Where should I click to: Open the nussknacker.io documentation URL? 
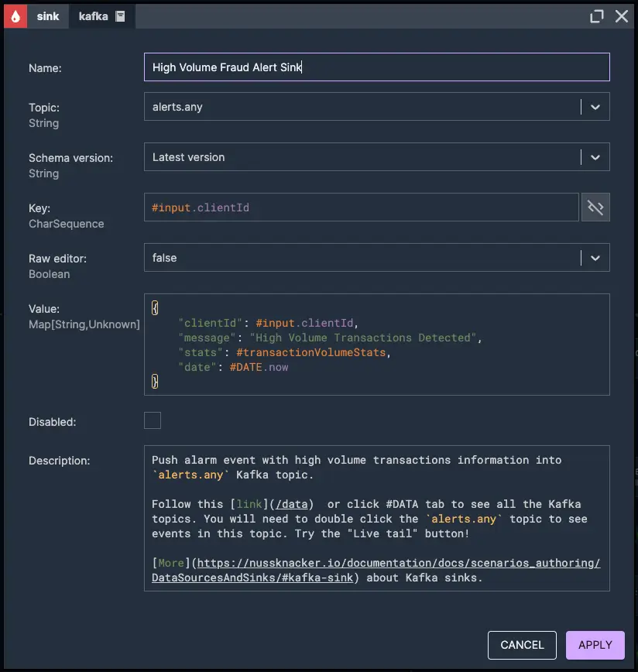[376, 570]
